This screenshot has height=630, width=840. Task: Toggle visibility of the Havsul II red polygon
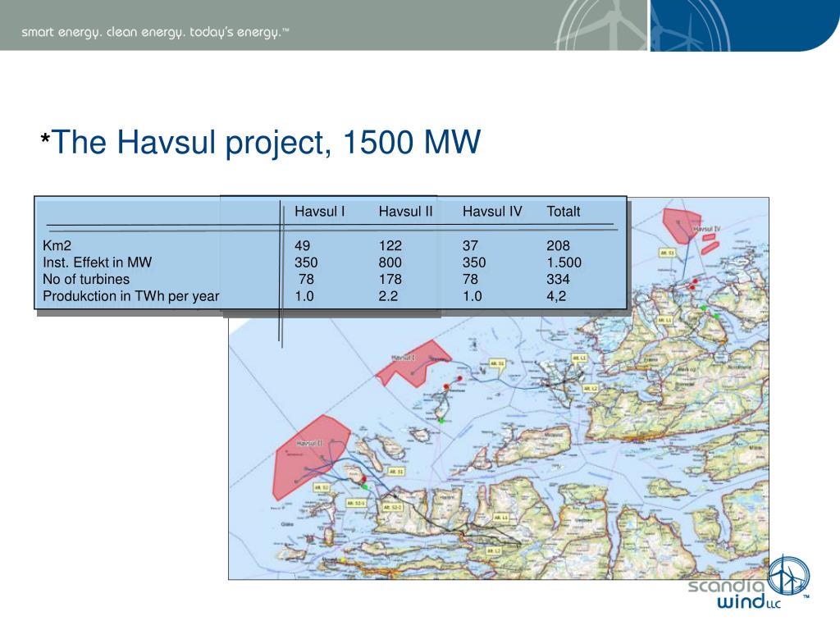coord(308,456)
